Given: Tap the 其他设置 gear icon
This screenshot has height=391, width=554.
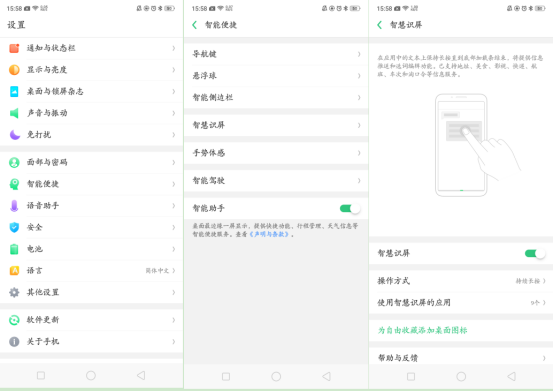Looking at the screenshot, I should click(14, 292).
